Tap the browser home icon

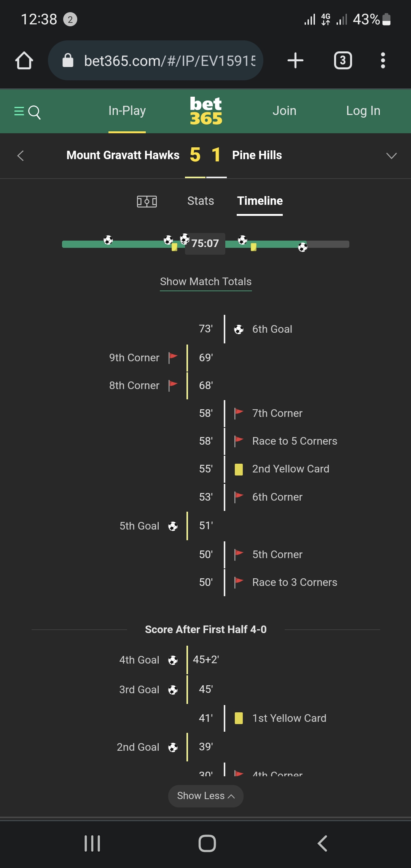point(24,61)
